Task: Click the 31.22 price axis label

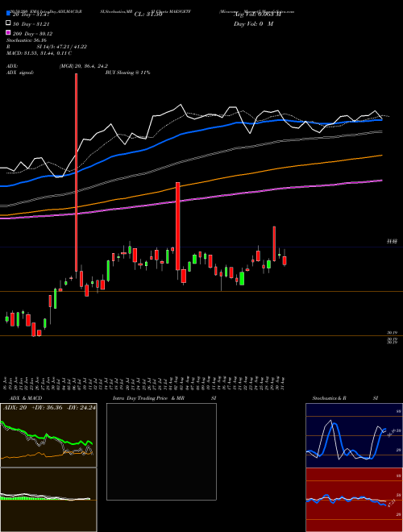Action: tap(393, 241)
